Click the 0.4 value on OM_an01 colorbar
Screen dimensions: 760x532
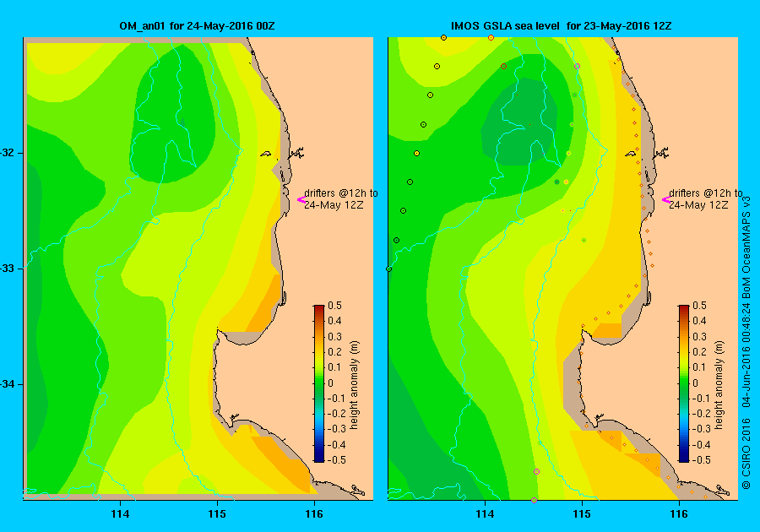click(x=335, y=321)
